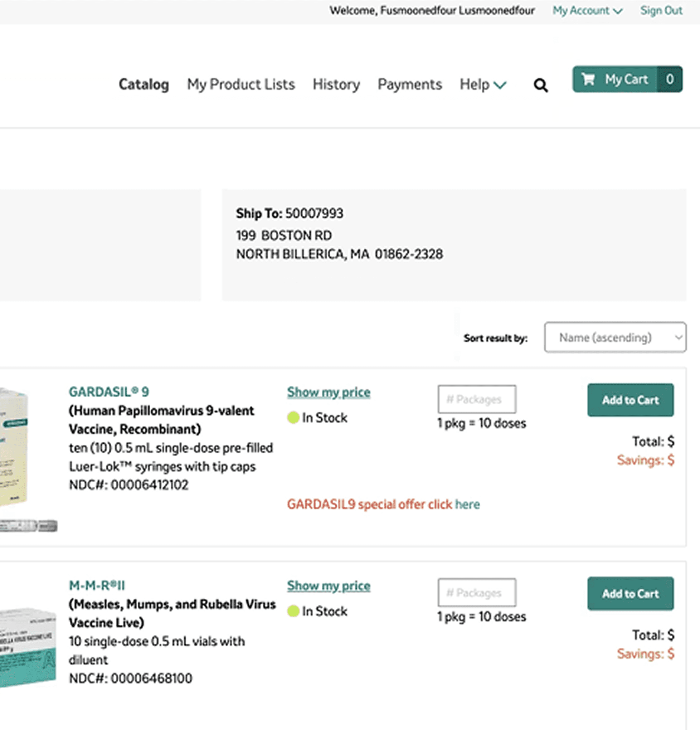Open the GARDASIL9 special offer link

coord(467,504)
